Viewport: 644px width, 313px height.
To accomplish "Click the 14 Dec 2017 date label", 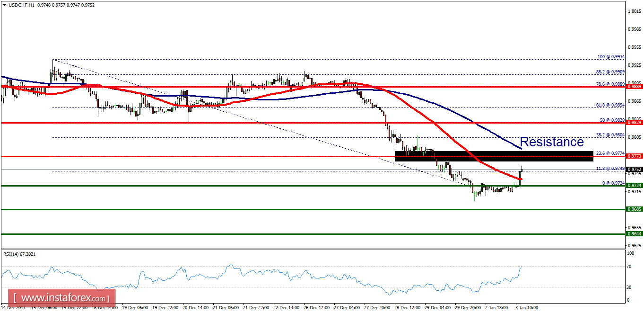I will [13, 307].
